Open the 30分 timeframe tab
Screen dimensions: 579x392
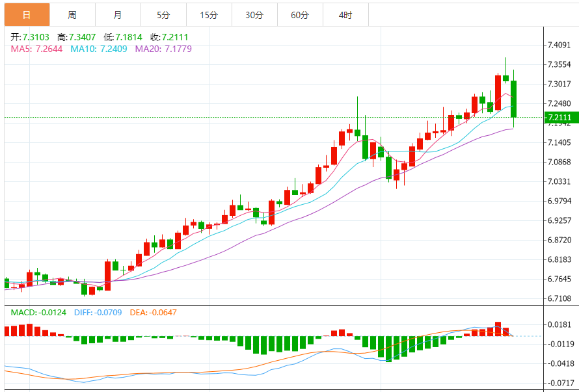tap(254, 15)
